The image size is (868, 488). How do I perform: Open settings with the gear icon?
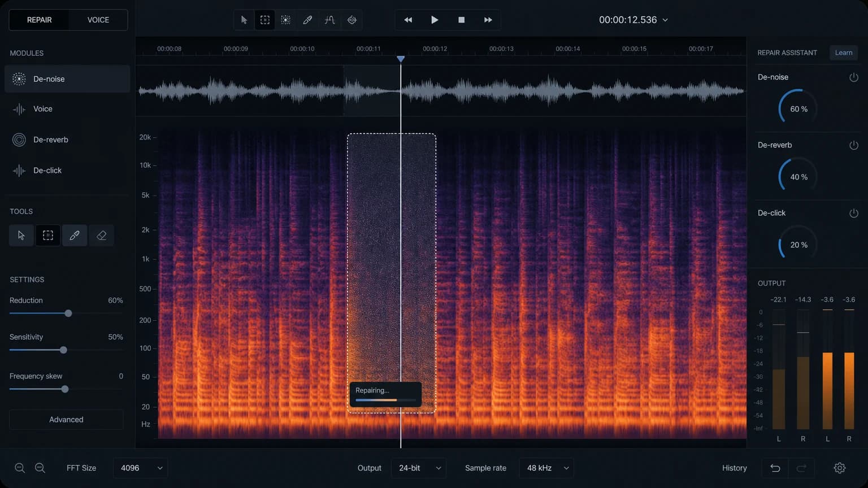click(840, 468)
